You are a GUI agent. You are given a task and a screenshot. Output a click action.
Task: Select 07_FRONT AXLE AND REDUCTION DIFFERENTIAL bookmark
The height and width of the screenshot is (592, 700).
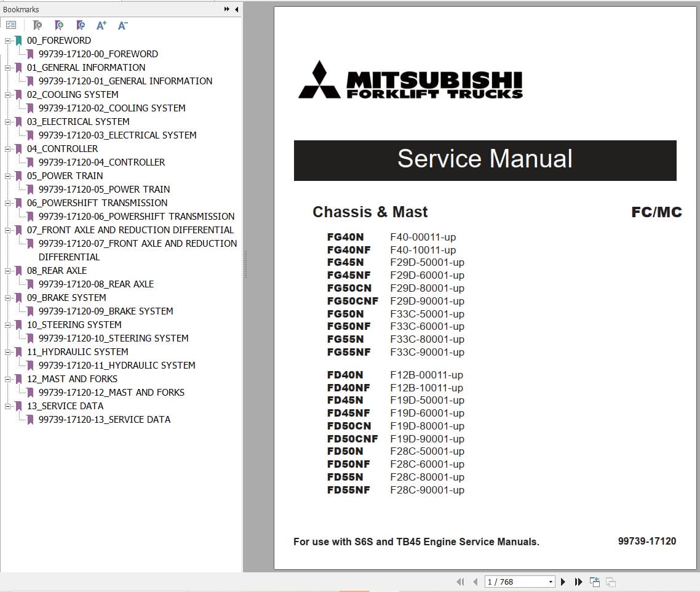click(130, 230)
